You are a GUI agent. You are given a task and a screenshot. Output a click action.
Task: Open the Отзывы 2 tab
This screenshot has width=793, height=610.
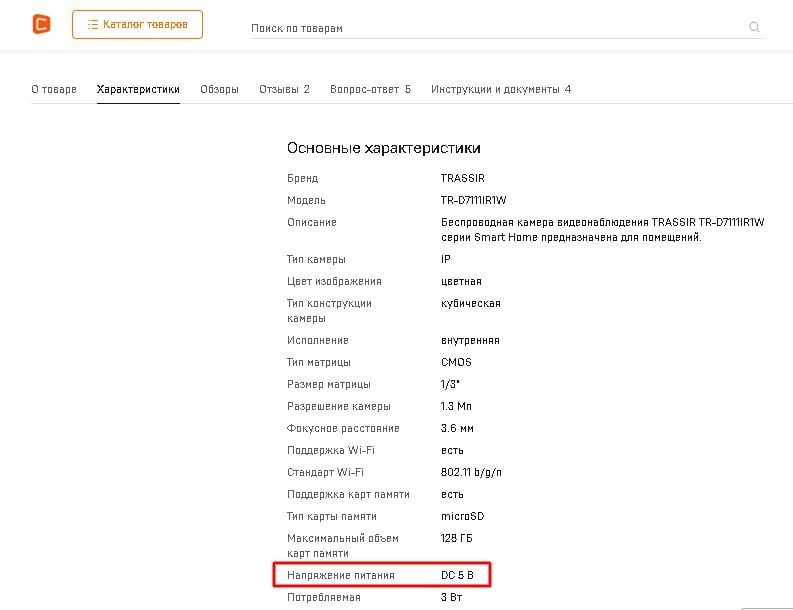284,90
